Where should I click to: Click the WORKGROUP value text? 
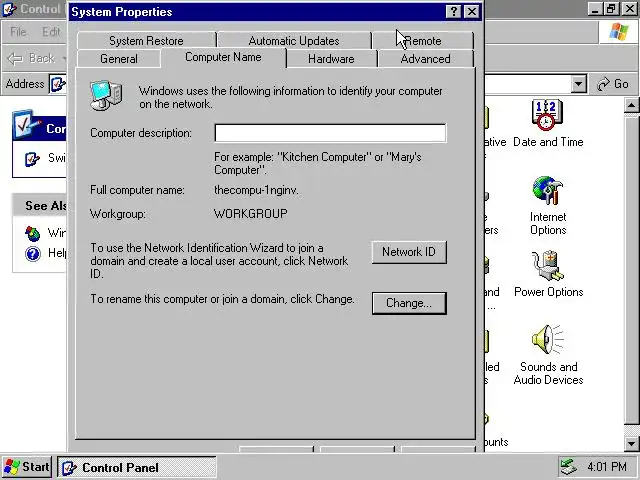click(x=251, y=214)
